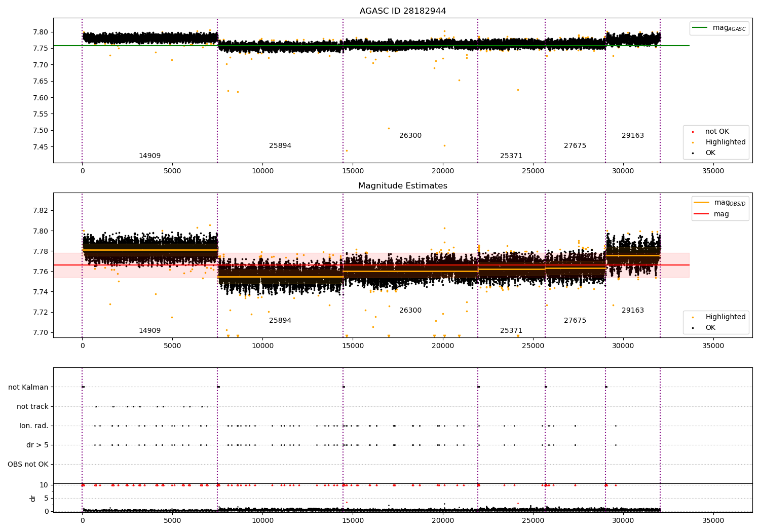Click obsid label 29163 in top panel
The image size is (760, 532).
[x=633, y=136]
